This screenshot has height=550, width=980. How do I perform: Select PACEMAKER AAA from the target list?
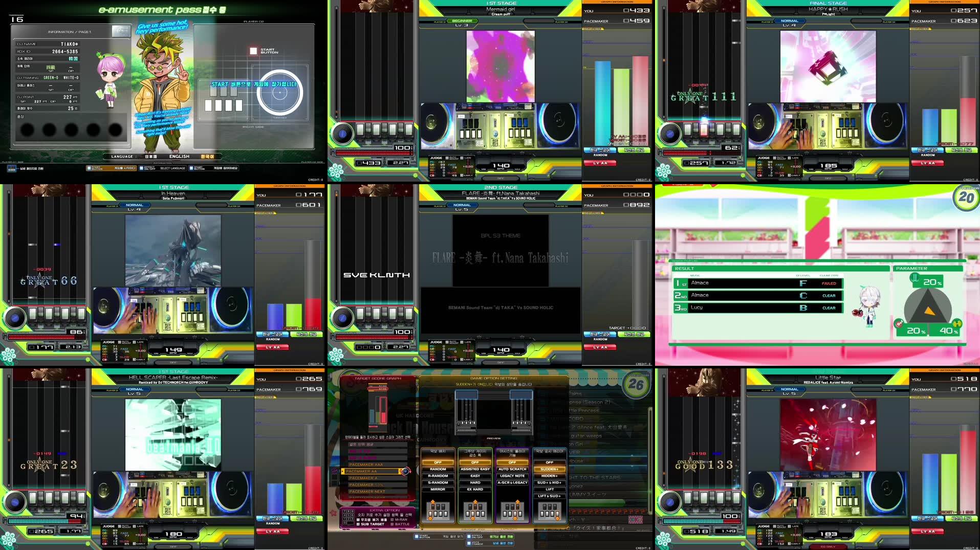tap(366, 464)
